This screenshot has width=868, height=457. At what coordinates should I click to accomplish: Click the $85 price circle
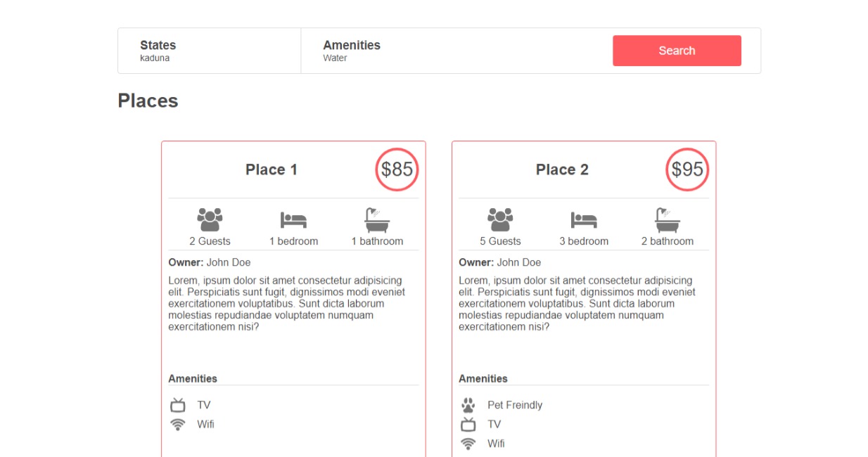click(x=397, y=169)
